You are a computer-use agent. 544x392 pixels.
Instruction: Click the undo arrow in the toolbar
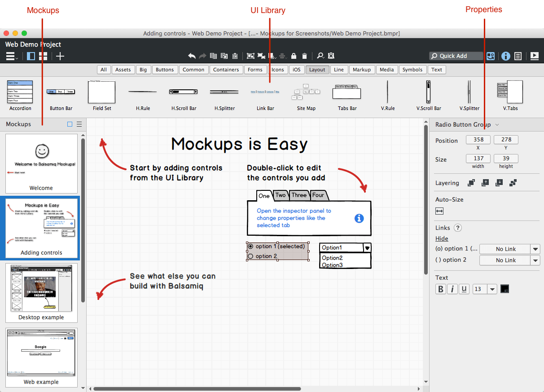pos(192,56)
